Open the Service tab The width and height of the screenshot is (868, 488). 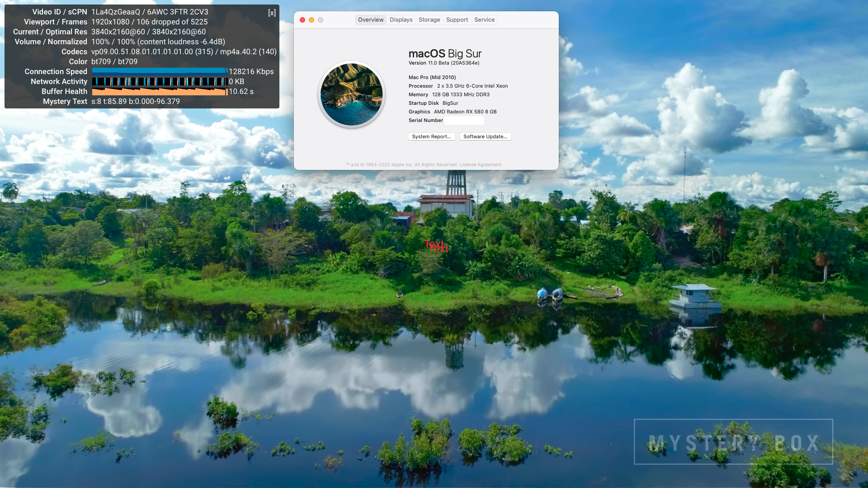click(x=484, y=20)
